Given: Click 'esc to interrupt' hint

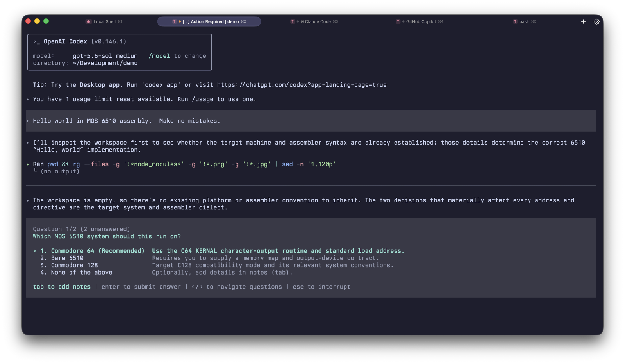Looking at the screenshot, I should coord(321,287).
